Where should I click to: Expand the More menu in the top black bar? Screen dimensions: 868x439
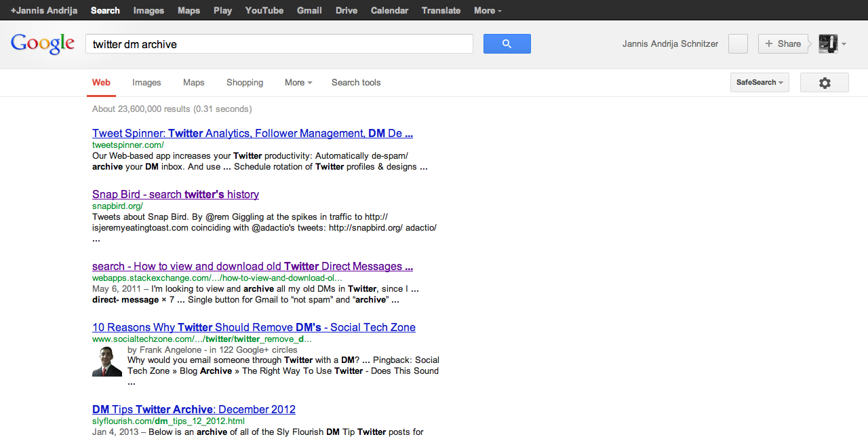tap(488, 10)
